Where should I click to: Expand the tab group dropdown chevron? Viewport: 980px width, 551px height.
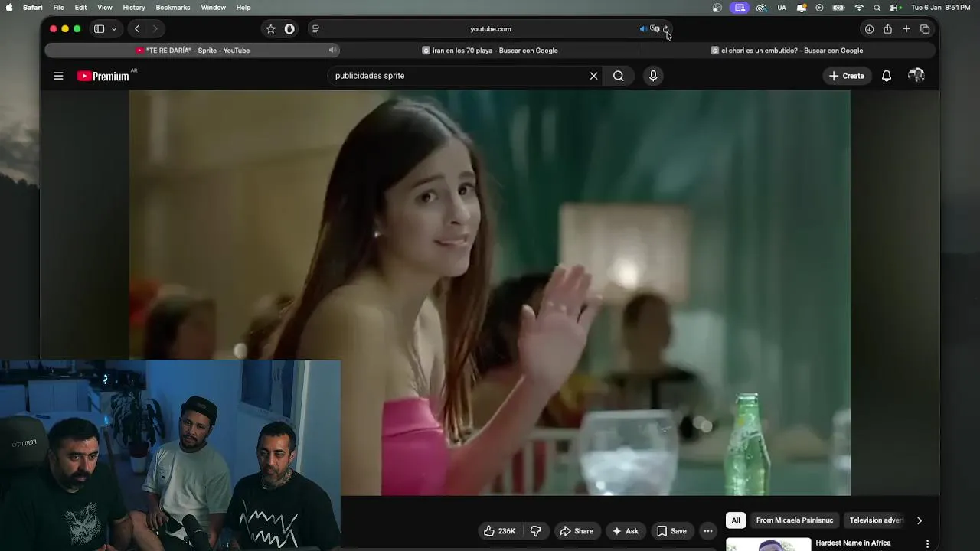[114, 29]
